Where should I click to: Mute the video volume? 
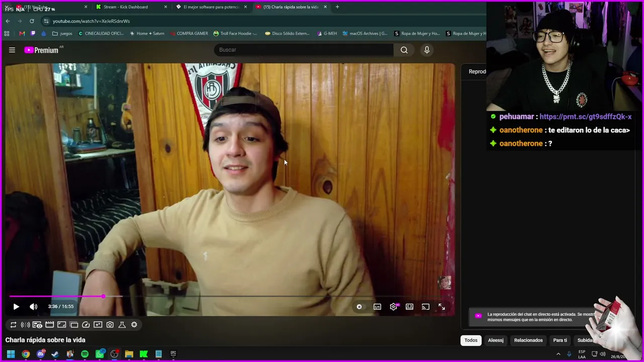(33, 307)
